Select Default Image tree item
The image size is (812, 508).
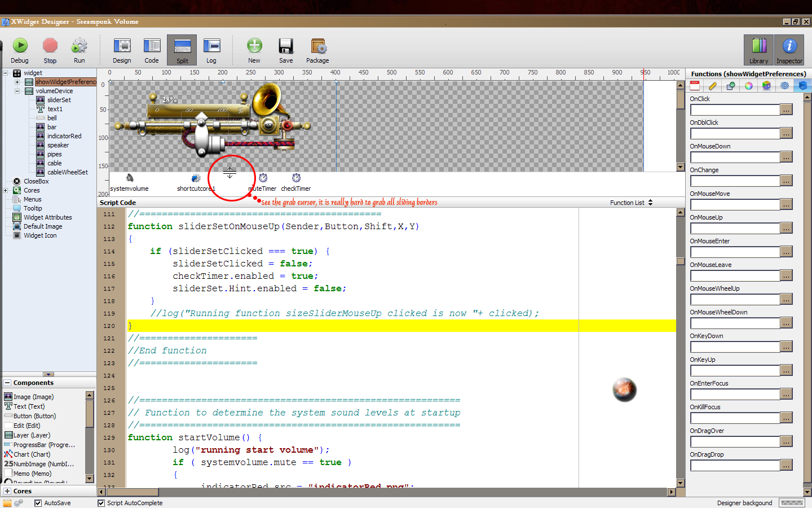pos(43,226)
